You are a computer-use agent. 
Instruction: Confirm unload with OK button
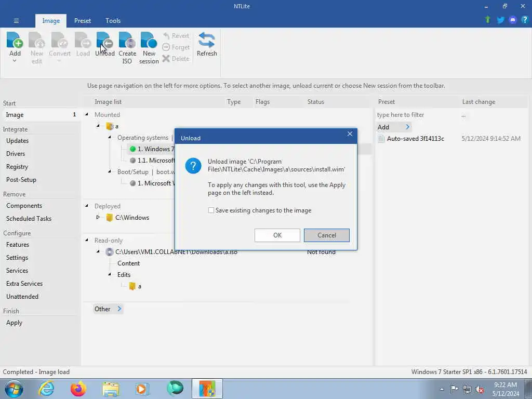click(x=277, y=235)
